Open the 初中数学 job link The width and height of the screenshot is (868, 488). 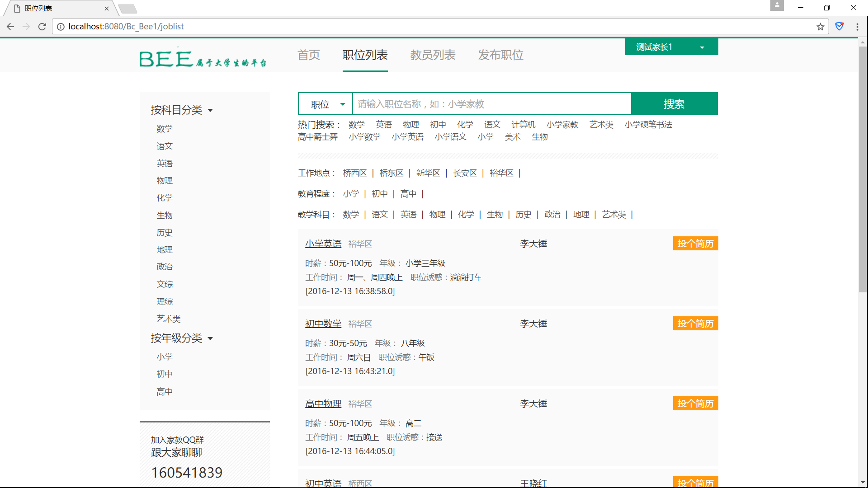(x=323, y=324)
